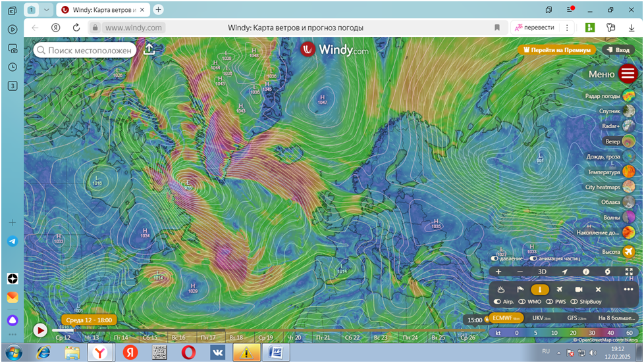The height and width of the screenshot is (363, 644).
Task: Click the www.windy.com address field
Action: (x=134, y=28)
